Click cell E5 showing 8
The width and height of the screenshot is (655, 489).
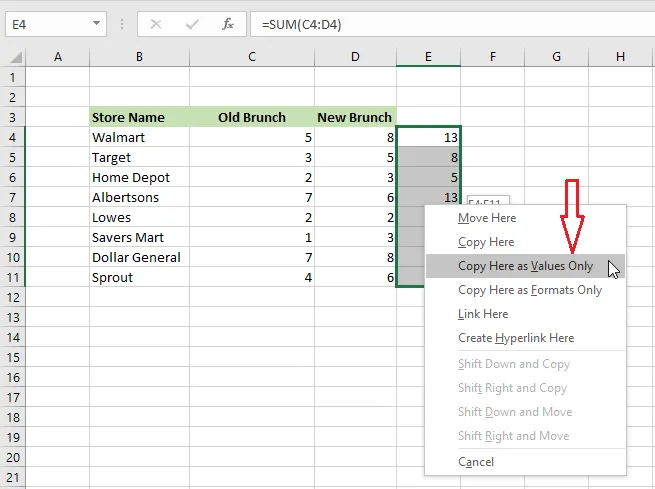click(428, 157)
